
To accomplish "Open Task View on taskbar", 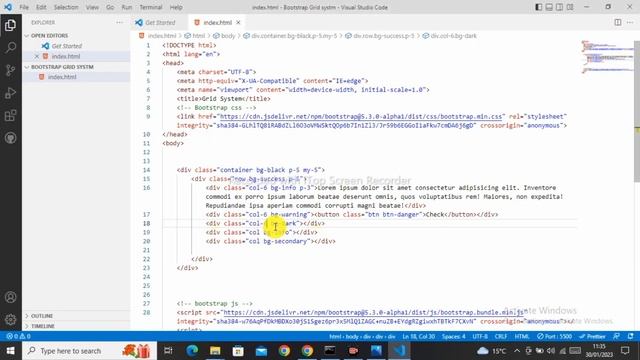I will coord(168,351).
